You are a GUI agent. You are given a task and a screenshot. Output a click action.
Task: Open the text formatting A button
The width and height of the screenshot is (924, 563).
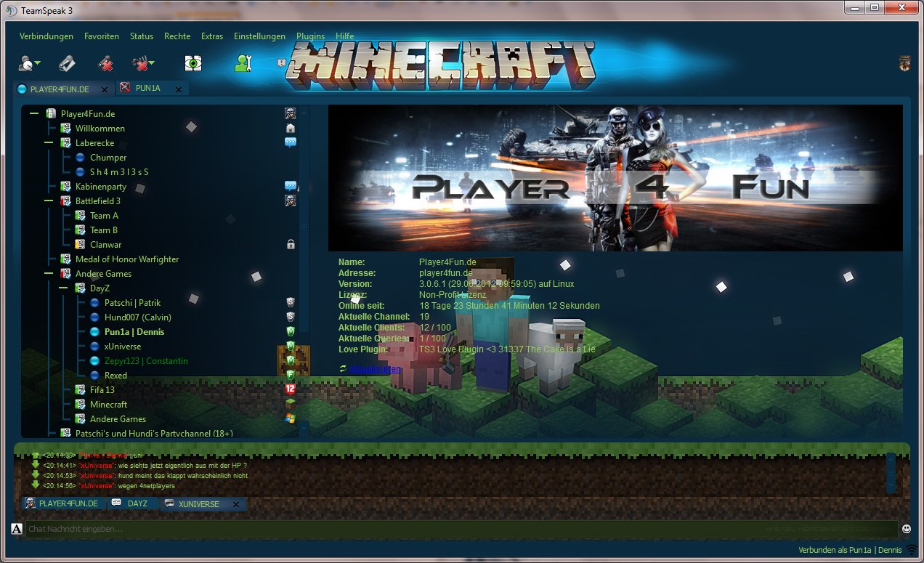tap(17, 529)
